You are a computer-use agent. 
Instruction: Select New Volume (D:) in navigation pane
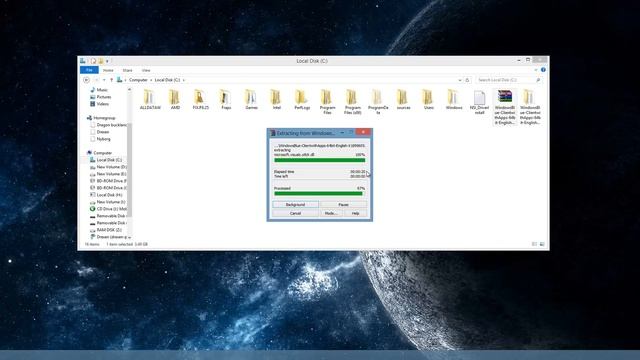pyautogui.click(x=108, y=167)
